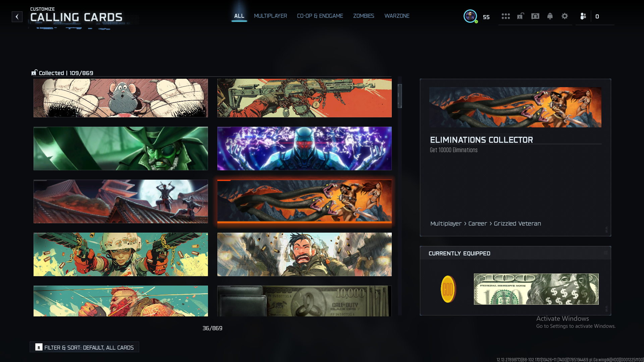Screen dimensions: 644x362
Task: Click the Eliminations Collector preview image
Action: tap(515, 107)
